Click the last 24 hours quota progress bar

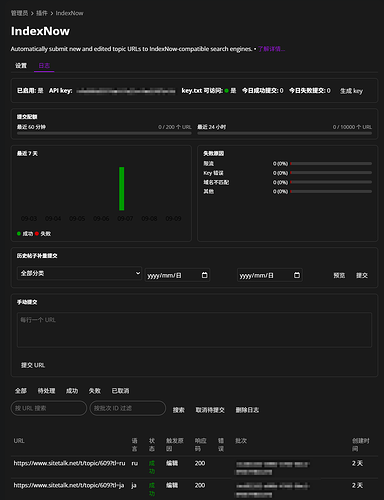[x=284, y=133]
